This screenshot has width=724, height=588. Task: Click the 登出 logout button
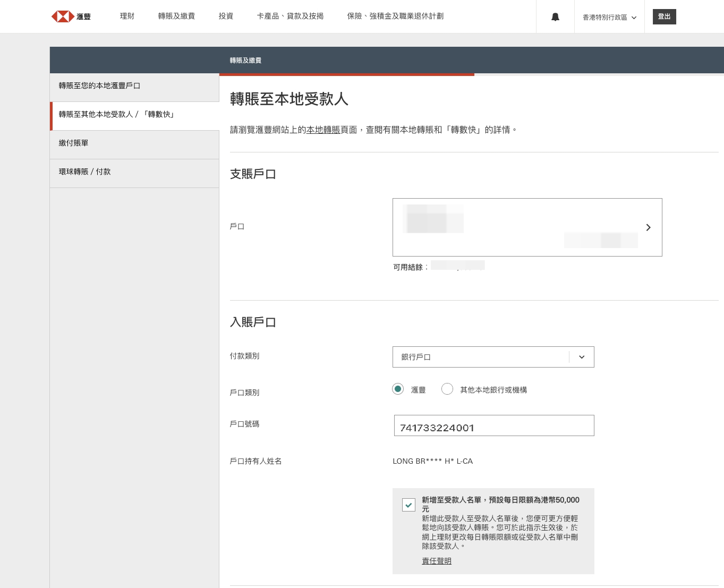click(665, 16)
